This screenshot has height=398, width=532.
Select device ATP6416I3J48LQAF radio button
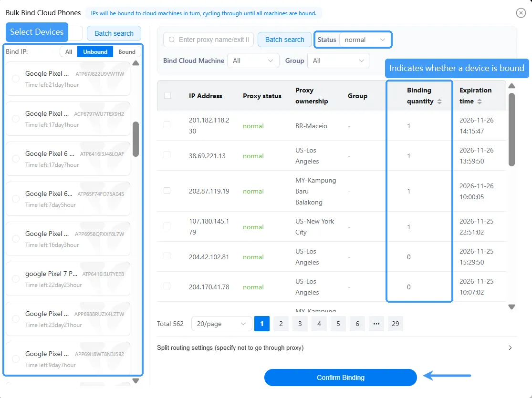click(x=16, y=159)
